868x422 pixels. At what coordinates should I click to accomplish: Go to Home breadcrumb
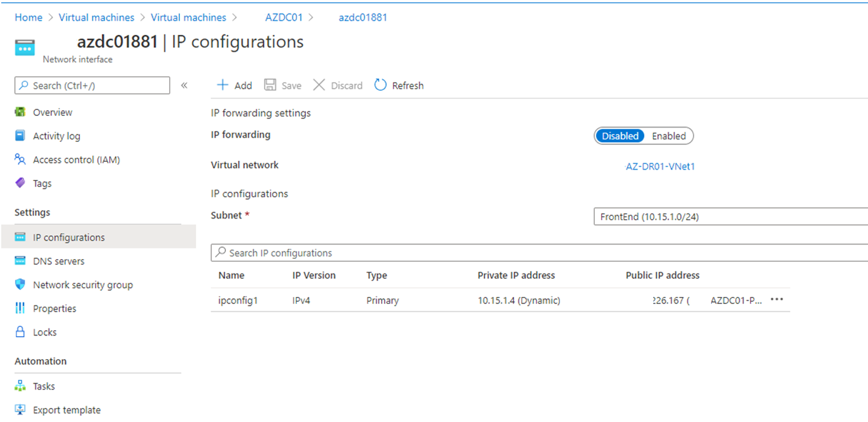click(x=28, y=17)
